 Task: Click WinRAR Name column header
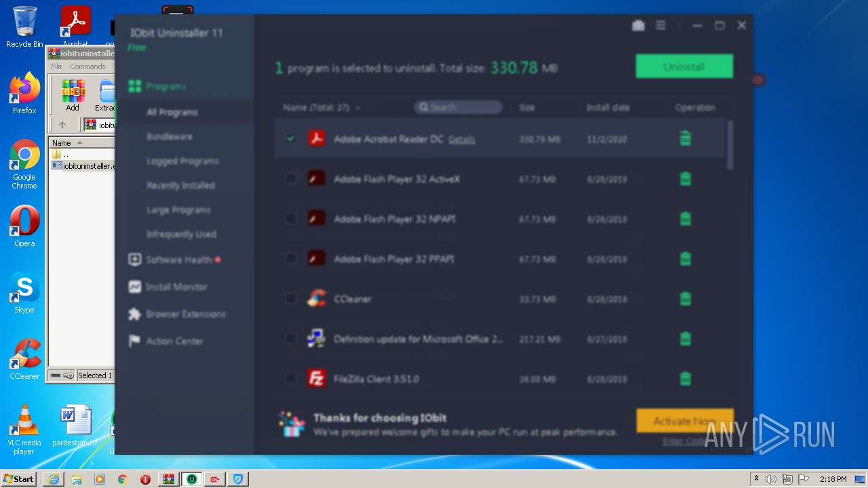point(81,143)
